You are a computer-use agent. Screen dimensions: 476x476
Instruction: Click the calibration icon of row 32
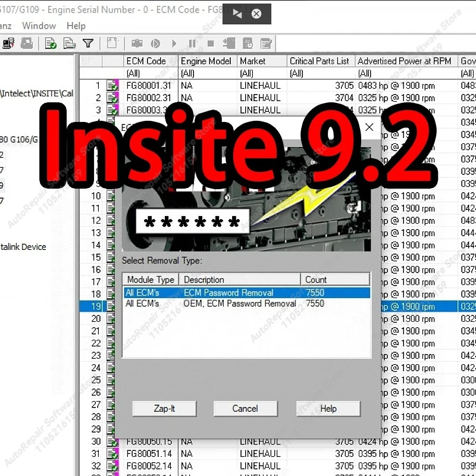112,466
